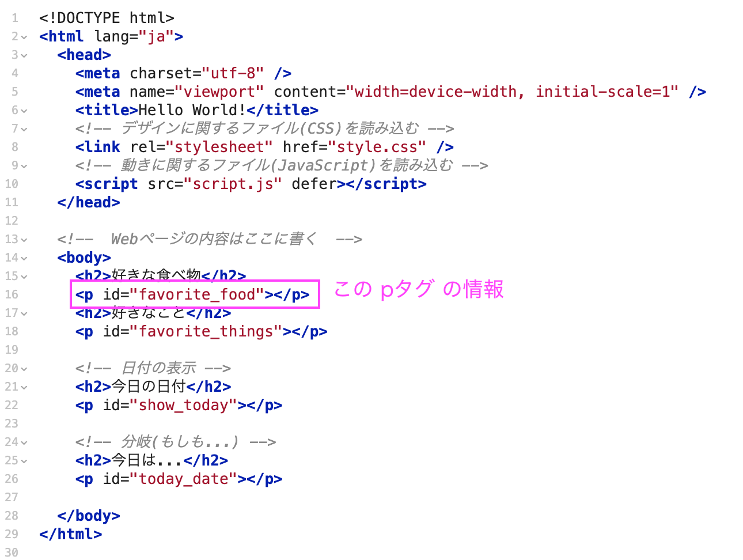Fold the CSS comment on line 7
Image resolution: width=743 pixels, height=560 pixels.
24,129
